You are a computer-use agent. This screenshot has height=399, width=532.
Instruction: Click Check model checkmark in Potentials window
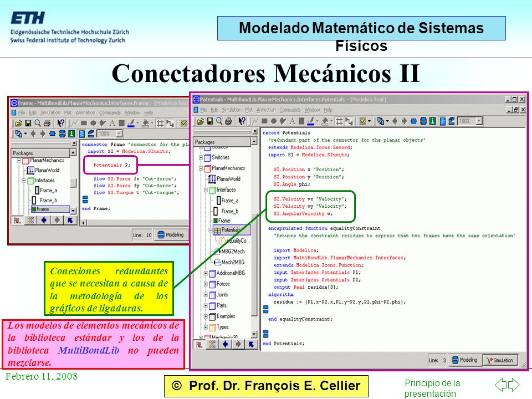point(362,121)
